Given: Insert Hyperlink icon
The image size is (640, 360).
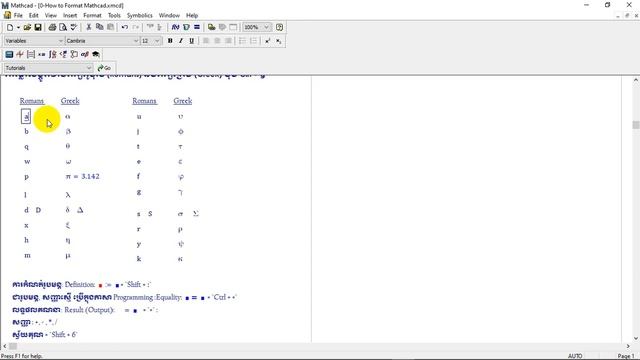Looking at the screenshot, I should (x=211, y=27).
